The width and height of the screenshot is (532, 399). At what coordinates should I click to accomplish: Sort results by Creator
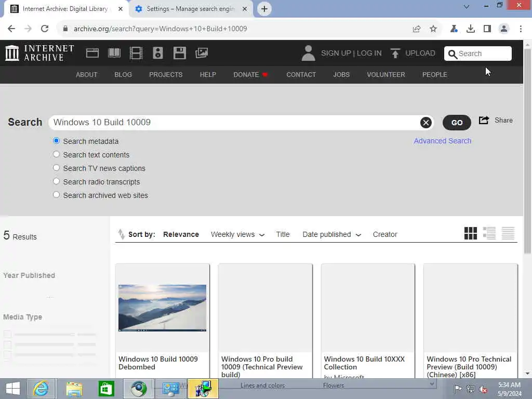tap(385, 234)
